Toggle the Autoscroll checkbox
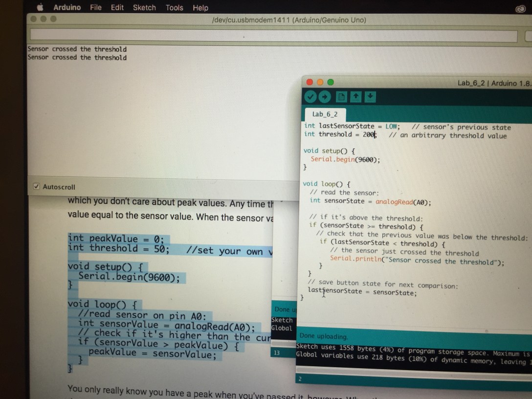Viewport: 532px width, 399px height. pyautogui.click(x=36, y=187)
